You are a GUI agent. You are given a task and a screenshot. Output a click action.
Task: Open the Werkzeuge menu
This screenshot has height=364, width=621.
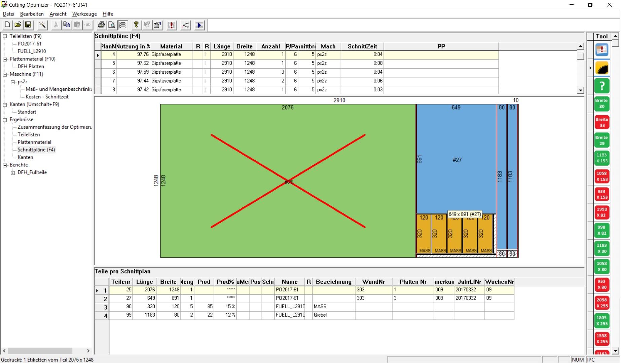(x=84, y=14)
